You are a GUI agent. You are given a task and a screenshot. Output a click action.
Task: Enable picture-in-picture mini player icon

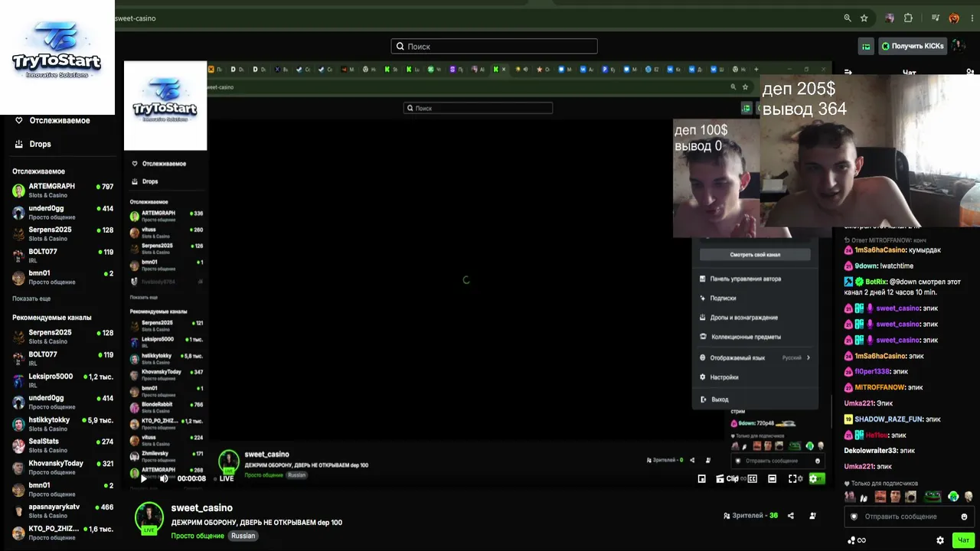[701, 479]
